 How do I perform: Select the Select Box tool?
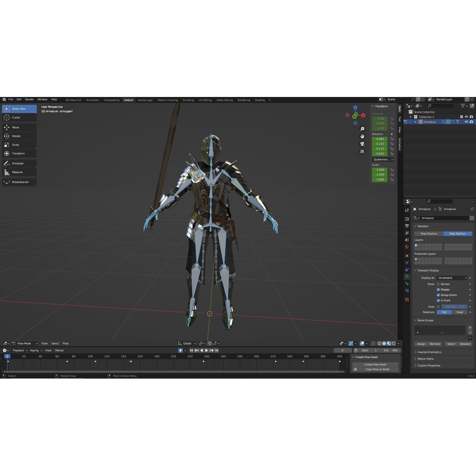[x=19, y=109]
